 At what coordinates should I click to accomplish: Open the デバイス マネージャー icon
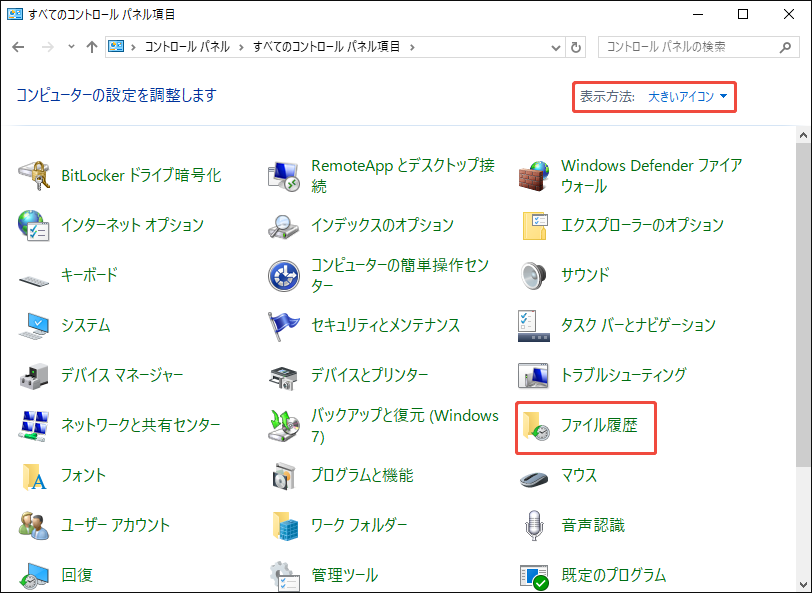[x=34, y=375]
